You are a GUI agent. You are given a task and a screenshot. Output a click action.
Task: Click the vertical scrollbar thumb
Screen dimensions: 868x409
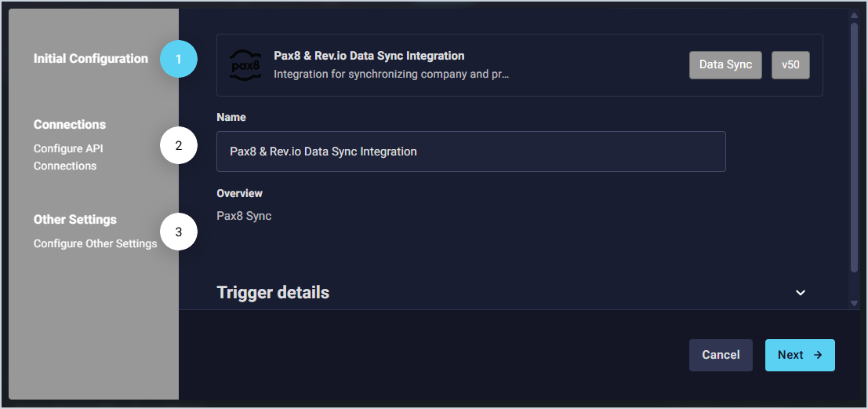pyautogui.click(x=855, y=149)
